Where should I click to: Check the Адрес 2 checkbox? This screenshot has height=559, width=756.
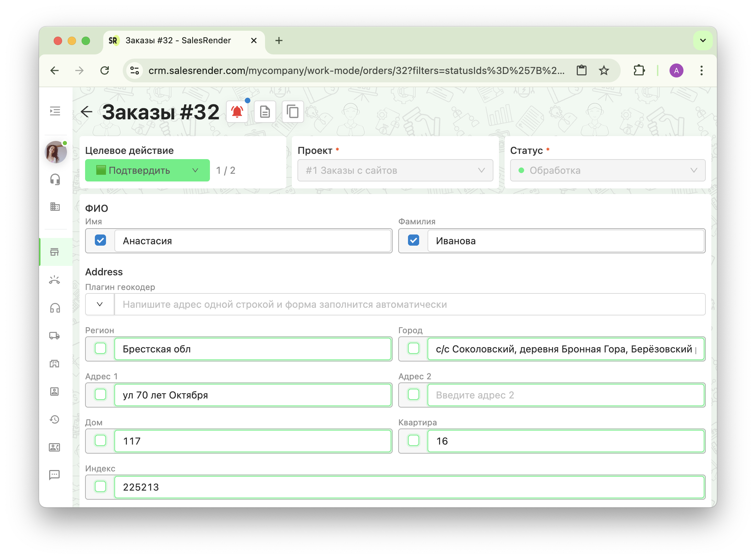pyautogui.click(x=414, y=395)
